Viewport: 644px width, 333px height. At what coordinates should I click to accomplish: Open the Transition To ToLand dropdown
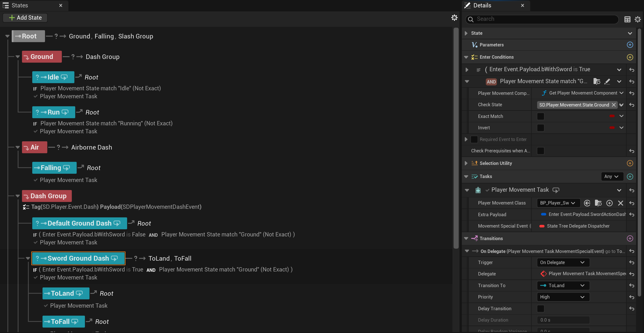click(563, 285)
